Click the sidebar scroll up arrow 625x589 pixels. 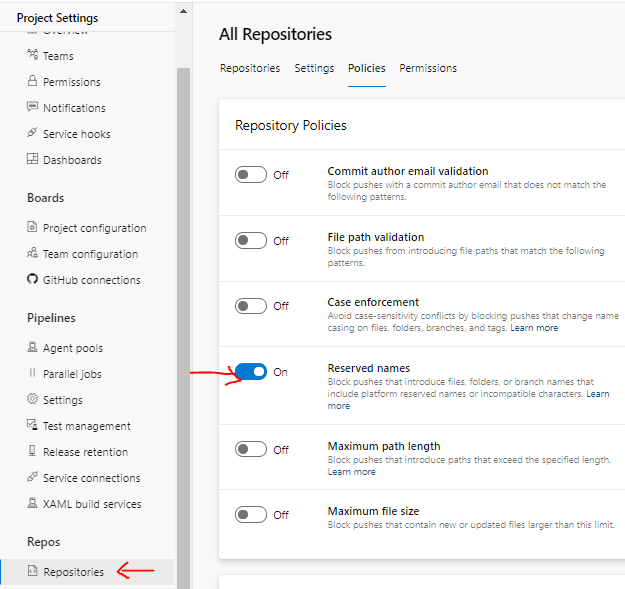tap(183, 11)
